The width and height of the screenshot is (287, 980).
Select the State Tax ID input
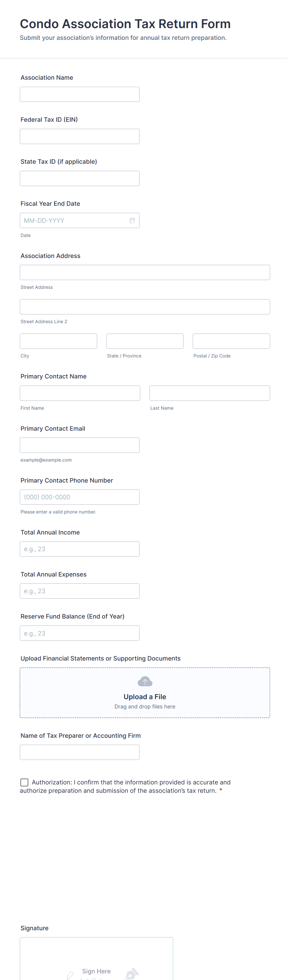point(79,179)
